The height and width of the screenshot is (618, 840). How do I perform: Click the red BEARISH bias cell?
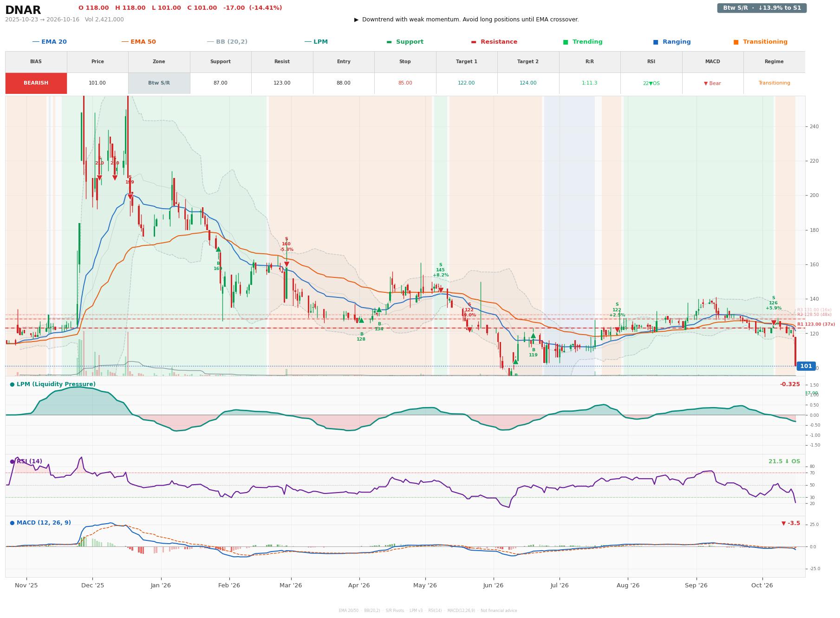coord(36,83)
